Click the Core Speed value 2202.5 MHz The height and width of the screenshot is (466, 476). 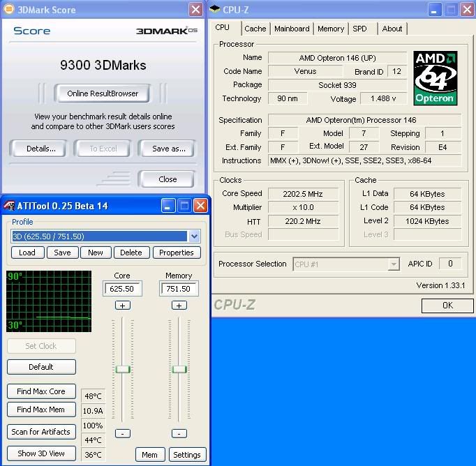pyautogui.click(x=303, y=194)
